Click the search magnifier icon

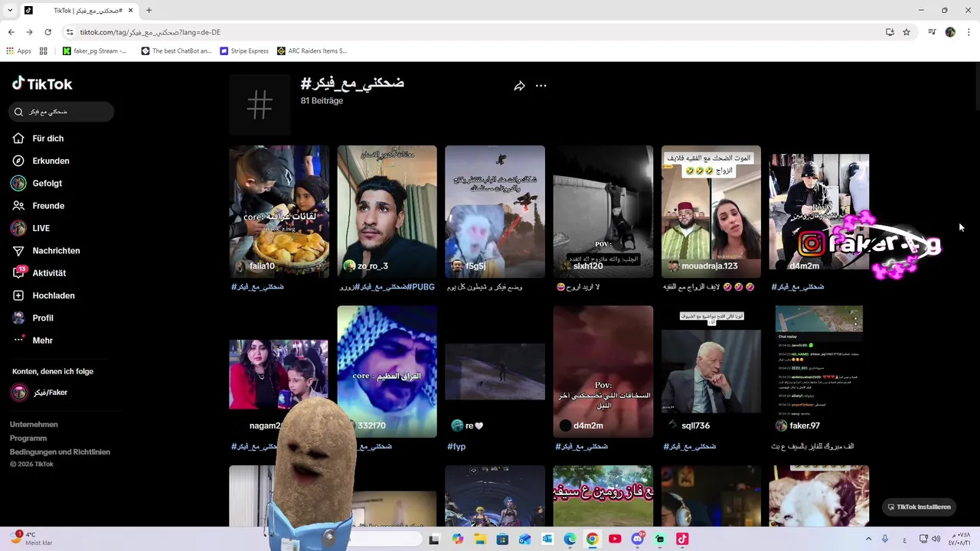18,112
